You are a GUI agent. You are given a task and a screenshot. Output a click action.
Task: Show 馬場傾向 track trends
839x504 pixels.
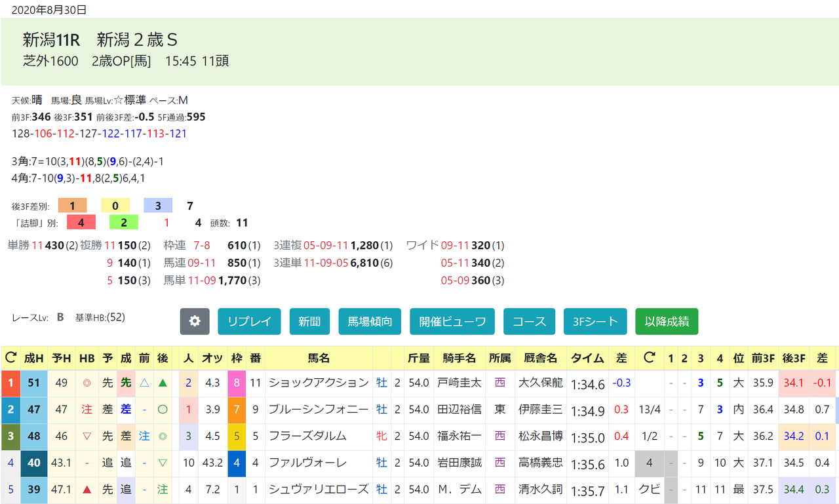pos(370,322)
